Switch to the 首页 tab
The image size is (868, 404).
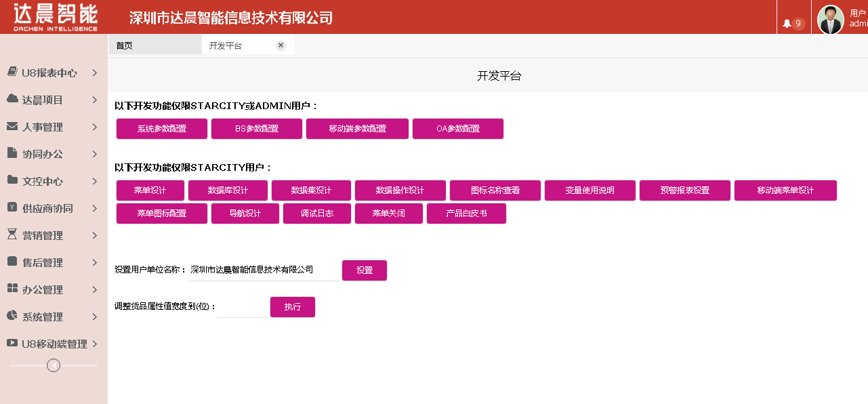pyautogui.click(x=155, y=45)
